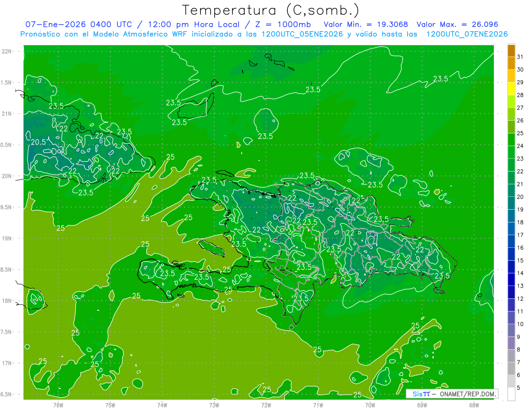
Task: Click the gray swatch between 6 and 7
Action: coord(511,368)
